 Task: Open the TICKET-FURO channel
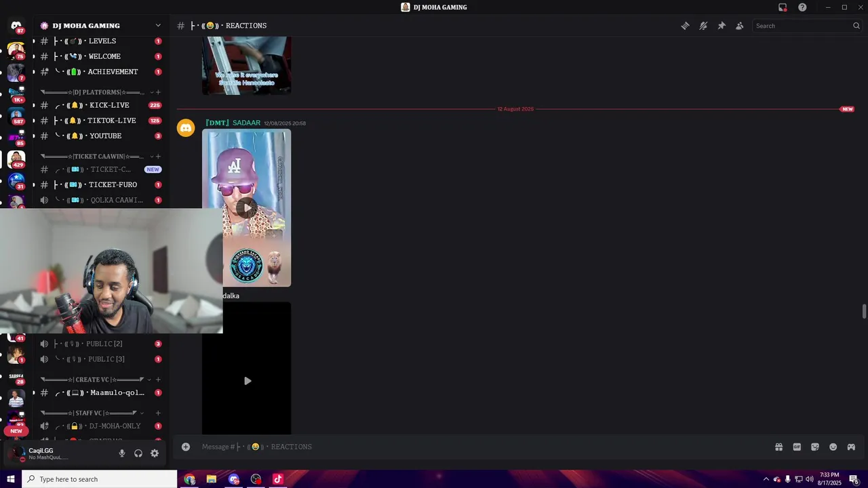pyautogui.click(x=100, y=185)
